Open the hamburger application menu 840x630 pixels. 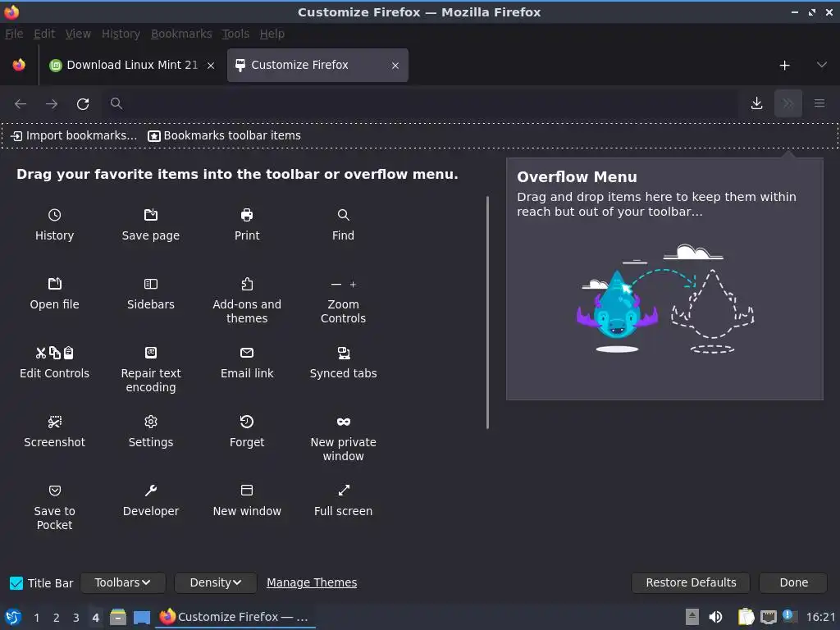(x=819, y=103)
